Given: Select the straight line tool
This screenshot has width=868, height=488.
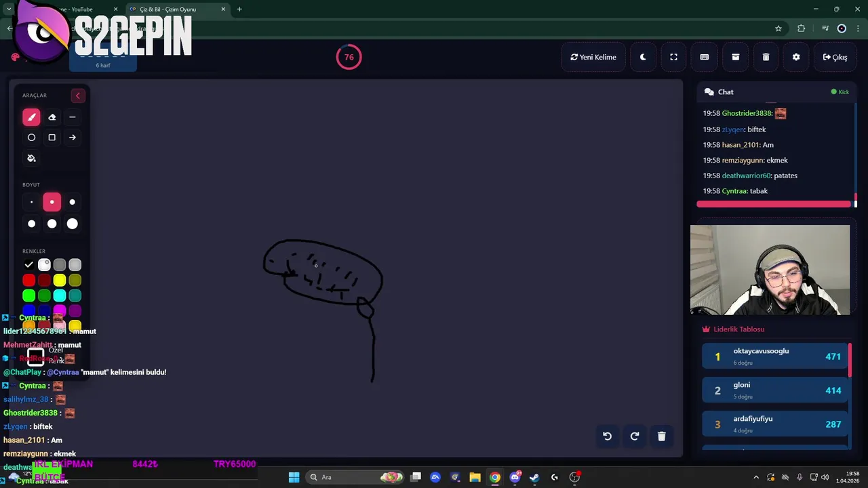Looking at the screenshot, I should [72, 117].
